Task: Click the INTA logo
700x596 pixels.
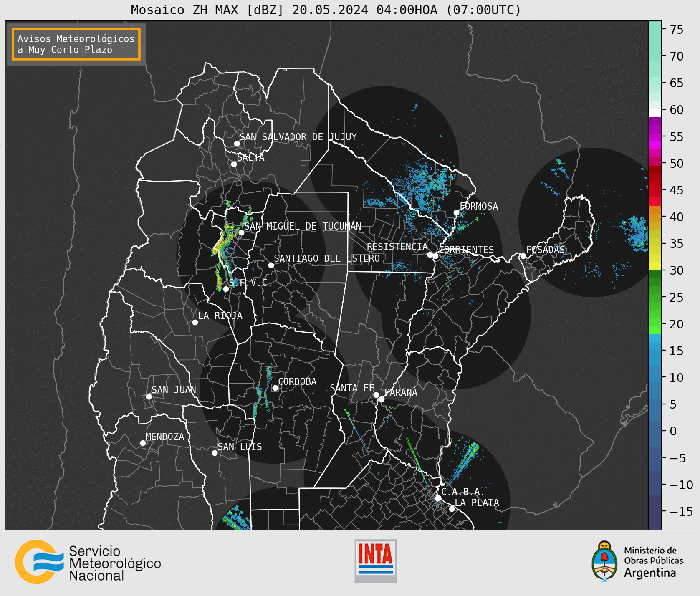Action: 376,561
